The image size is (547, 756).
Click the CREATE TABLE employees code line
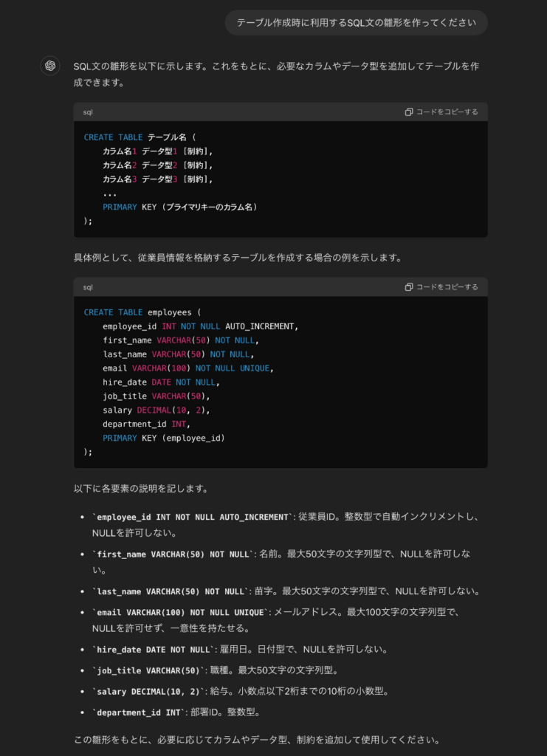pyautogui.click(x=142, y=312)
